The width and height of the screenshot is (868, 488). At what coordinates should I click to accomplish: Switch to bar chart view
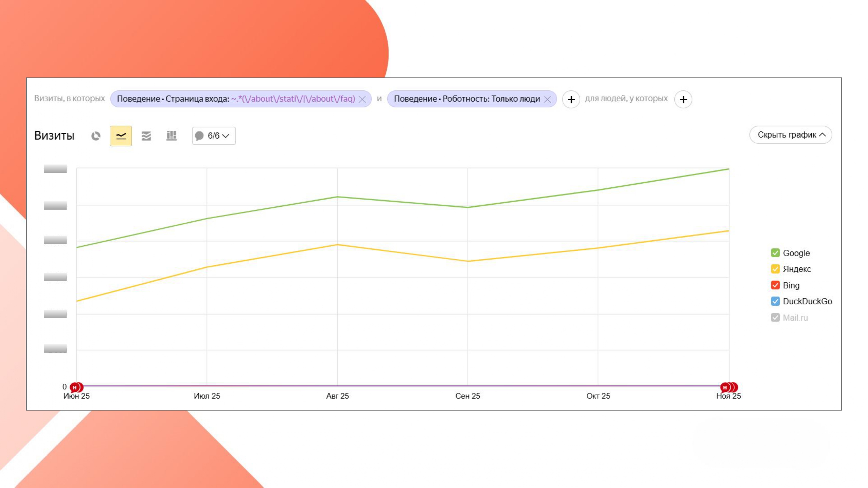point(172,135)
